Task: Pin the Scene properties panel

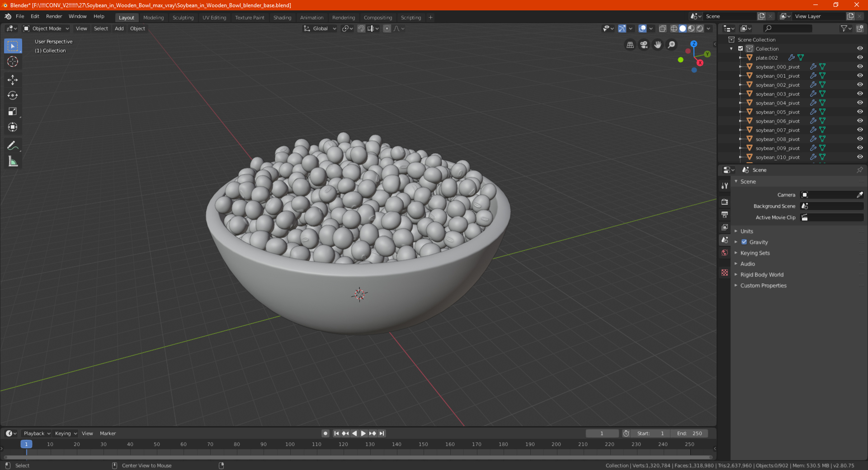Action: (859, 170)
